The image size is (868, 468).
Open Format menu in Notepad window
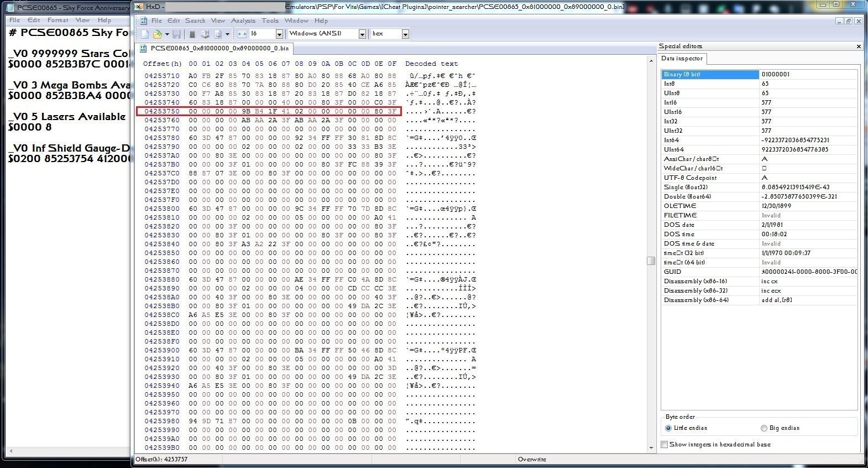[57, 20]
